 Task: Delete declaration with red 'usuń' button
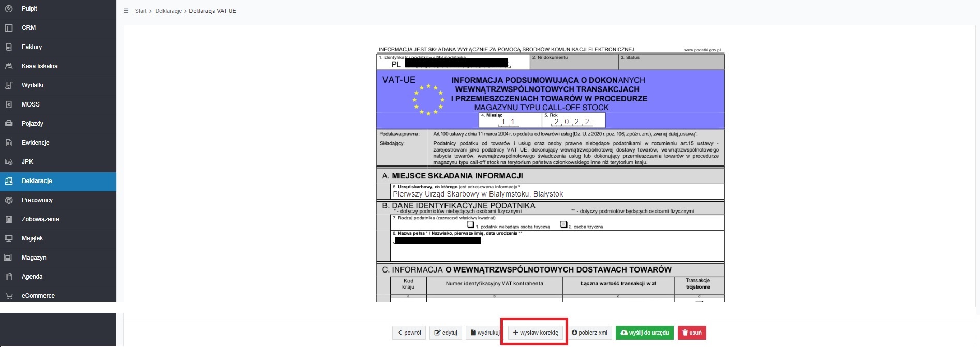coord(691,333)
